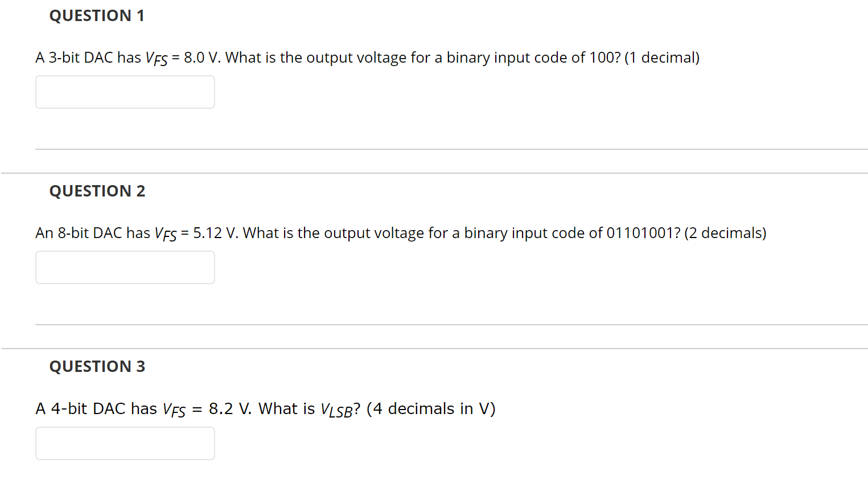The width and height of the screenshot is (868, 483).
Task: Select the QUESTION 3 heading
Action: click(97, 366)
